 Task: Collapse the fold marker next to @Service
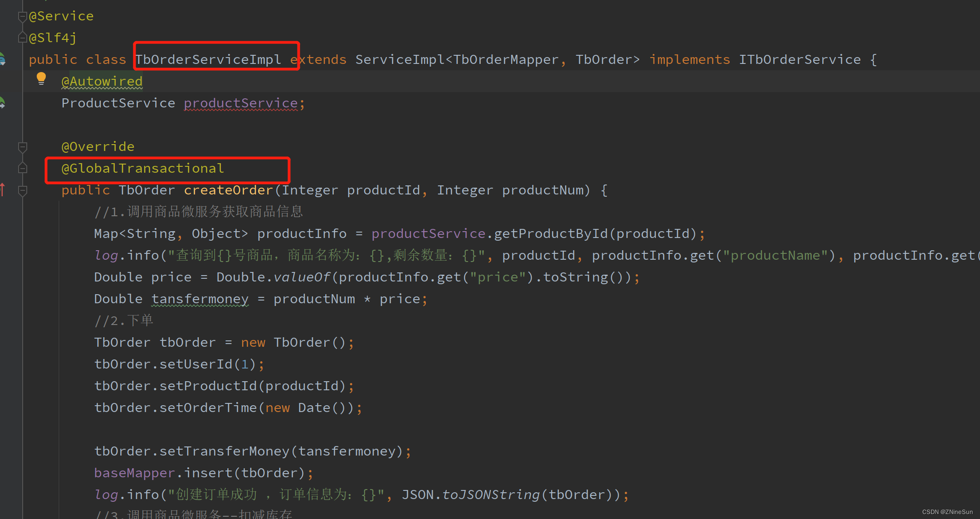pyautogui.click(x=22, y=17)
